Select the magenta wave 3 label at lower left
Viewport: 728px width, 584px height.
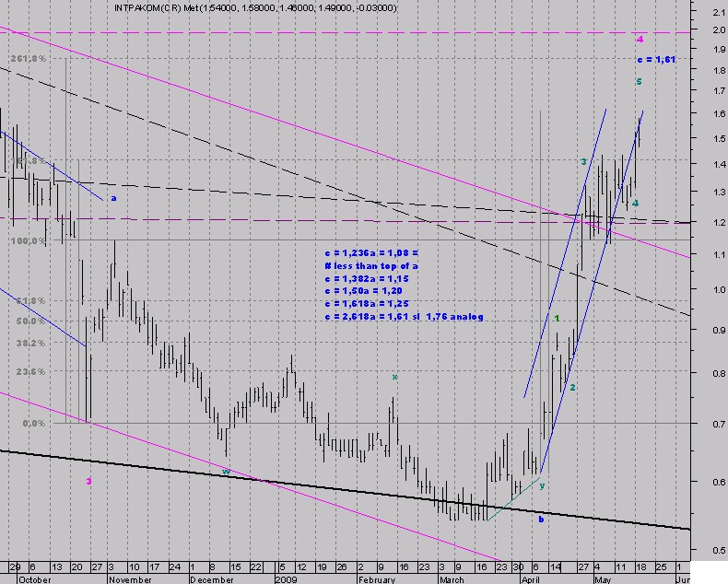pyautogui.click(x=88, y=481)
